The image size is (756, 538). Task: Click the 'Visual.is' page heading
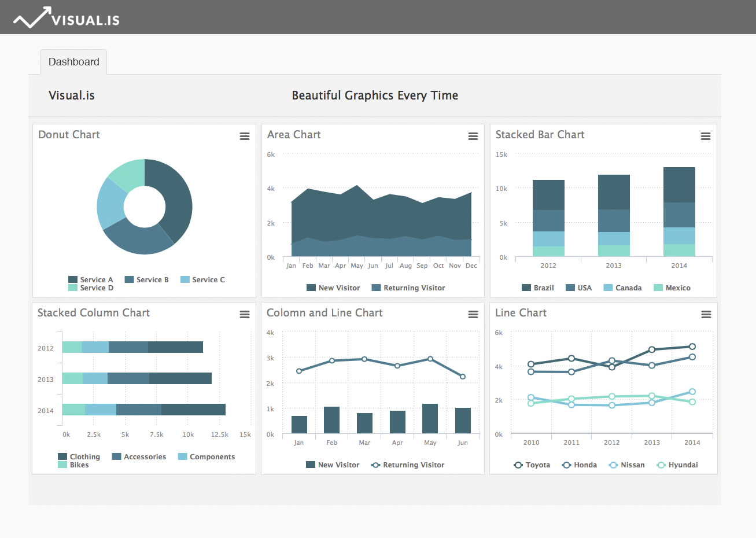[x=72, y=95]
